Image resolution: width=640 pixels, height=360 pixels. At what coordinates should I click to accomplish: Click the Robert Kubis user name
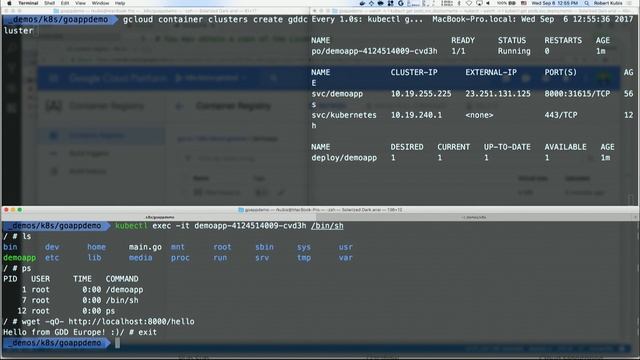pos(608,3)
